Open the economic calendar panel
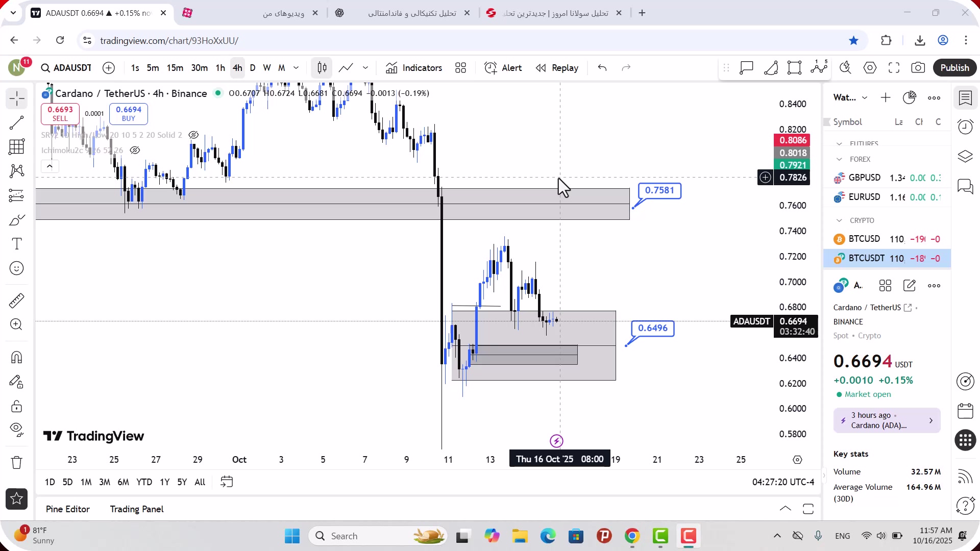The height and width of the screenshot is (551, 980). coord(965,411)
